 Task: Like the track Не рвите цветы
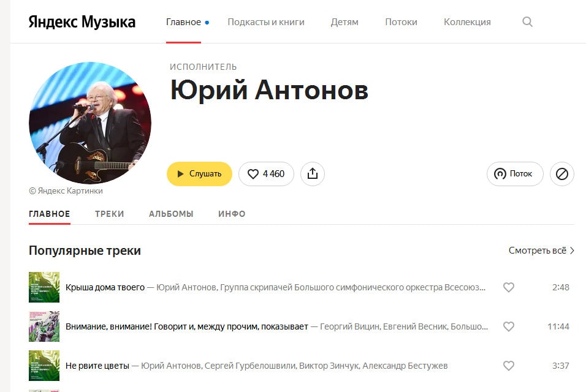508,366
